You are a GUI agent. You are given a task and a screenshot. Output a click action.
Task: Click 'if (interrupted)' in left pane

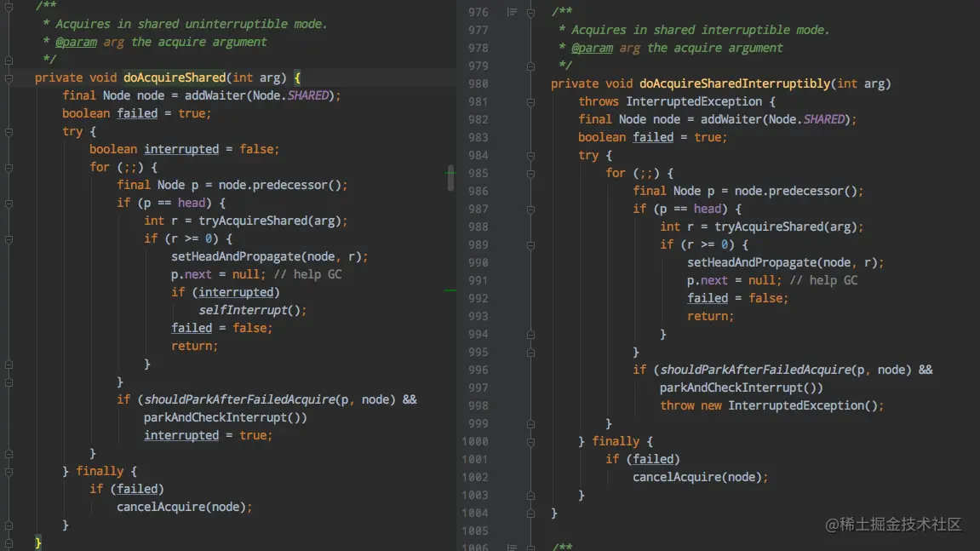pyautogui.click(x=225, y=292)
